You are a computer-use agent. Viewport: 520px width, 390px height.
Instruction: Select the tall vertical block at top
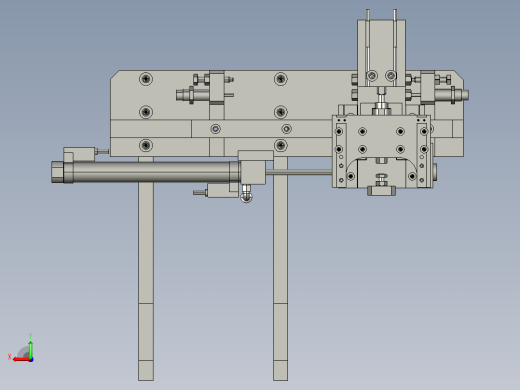(x=382, y=53)
